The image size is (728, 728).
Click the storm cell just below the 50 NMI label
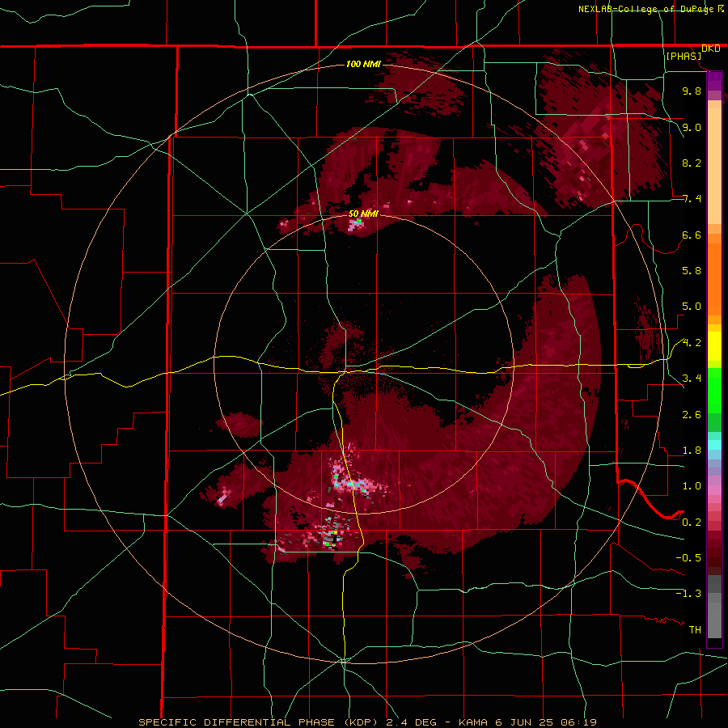(357, 224)
